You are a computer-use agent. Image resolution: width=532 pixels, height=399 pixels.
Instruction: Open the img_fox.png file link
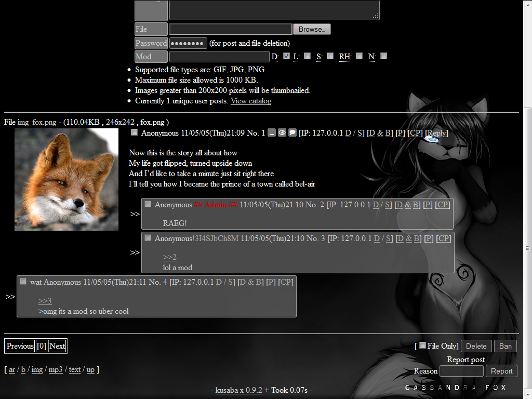coord(37,122)
